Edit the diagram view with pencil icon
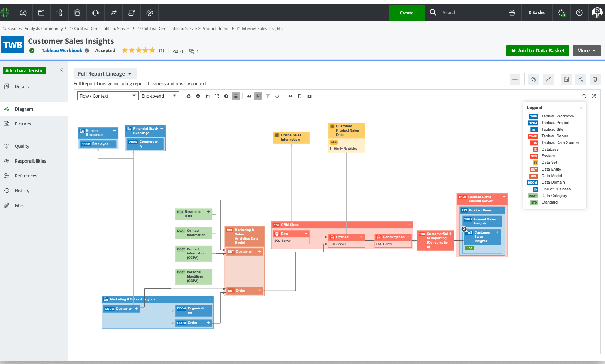 click(x=548, y=79)
